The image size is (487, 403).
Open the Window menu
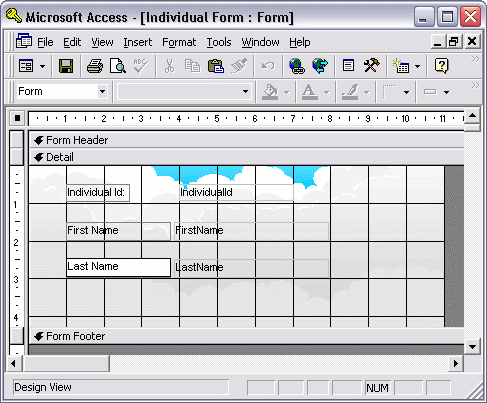point(260,42)
